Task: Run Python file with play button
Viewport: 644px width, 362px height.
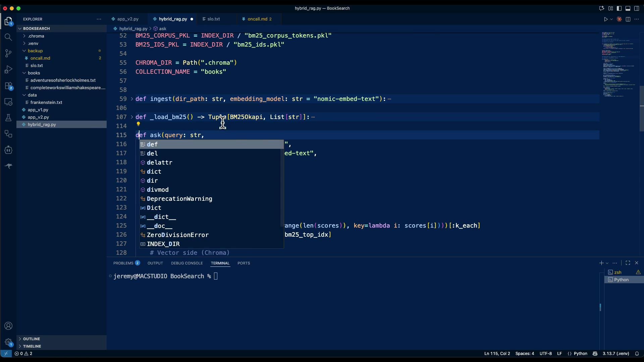Action: tap(606, 19)
